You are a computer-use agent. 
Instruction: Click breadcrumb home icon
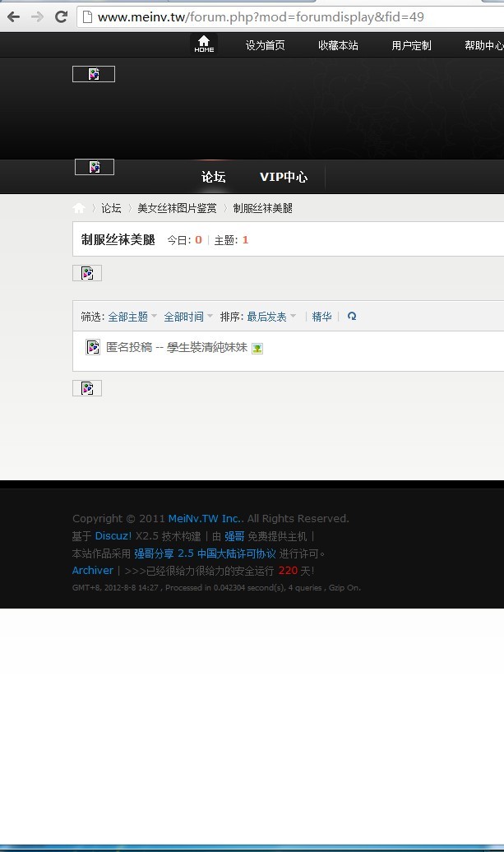79,208
